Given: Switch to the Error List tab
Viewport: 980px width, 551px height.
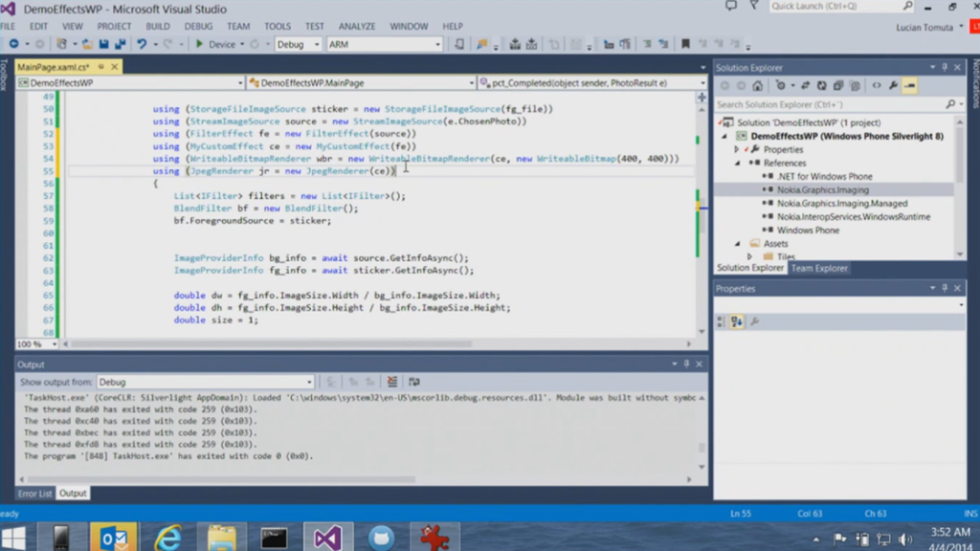Looking at the screenshot, I should [x=35, y=494].
